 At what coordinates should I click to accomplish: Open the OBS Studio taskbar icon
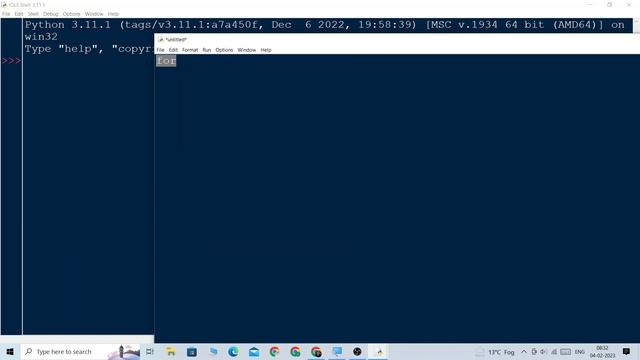(x=357, y=351)
